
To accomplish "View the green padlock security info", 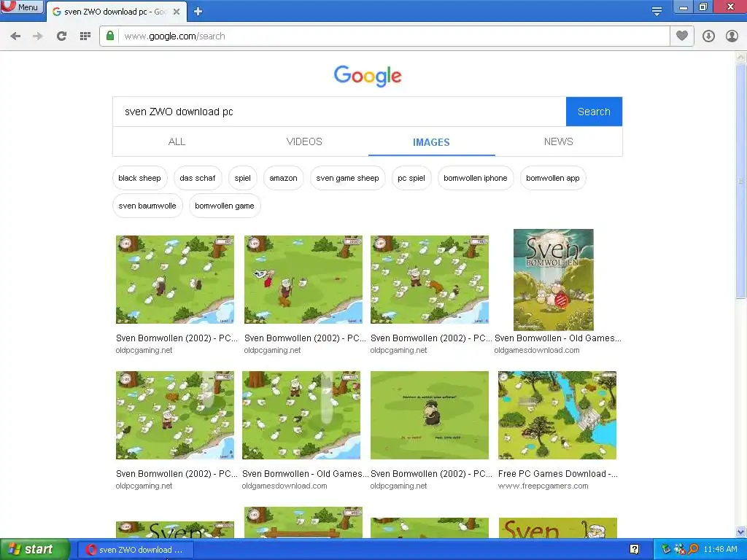I will pyautogui.click(x=110, y=36).
